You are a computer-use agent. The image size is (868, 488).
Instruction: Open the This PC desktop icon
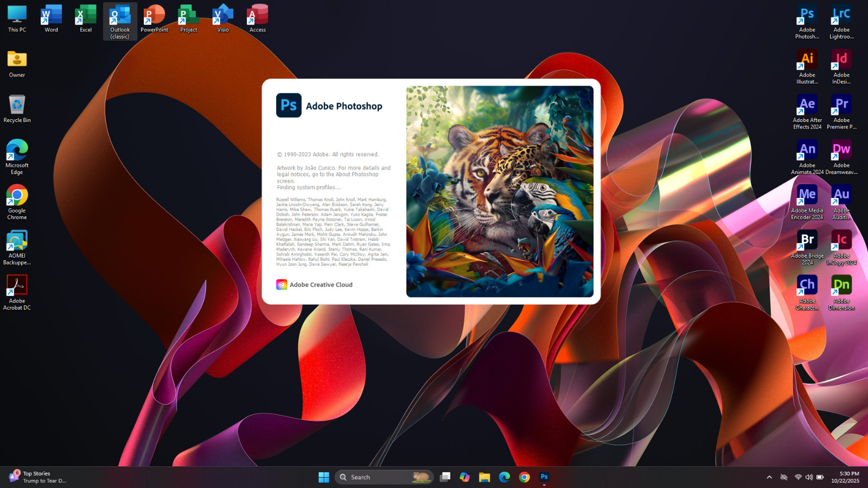pos(17,20)
